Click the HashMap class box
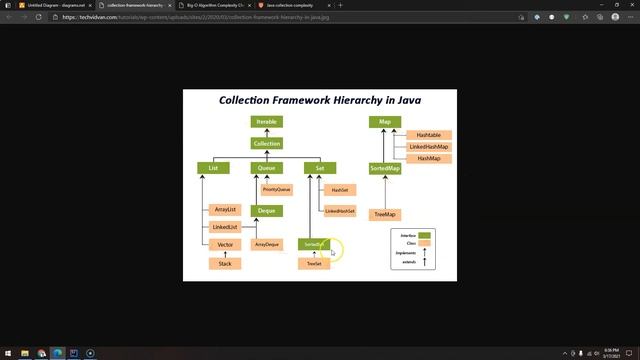Screen dimensions: 640x360 click(429, 158)
